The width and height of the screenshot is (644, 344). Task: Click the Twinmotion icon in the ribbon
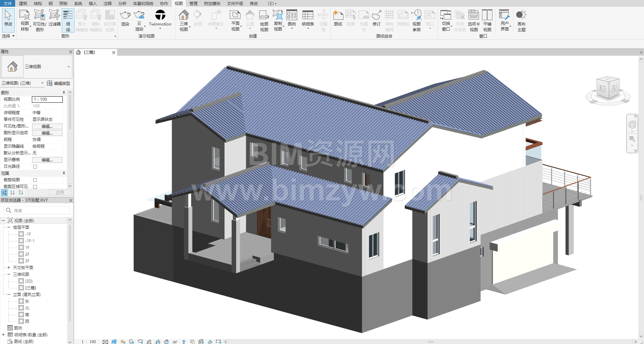coord(160,15)
